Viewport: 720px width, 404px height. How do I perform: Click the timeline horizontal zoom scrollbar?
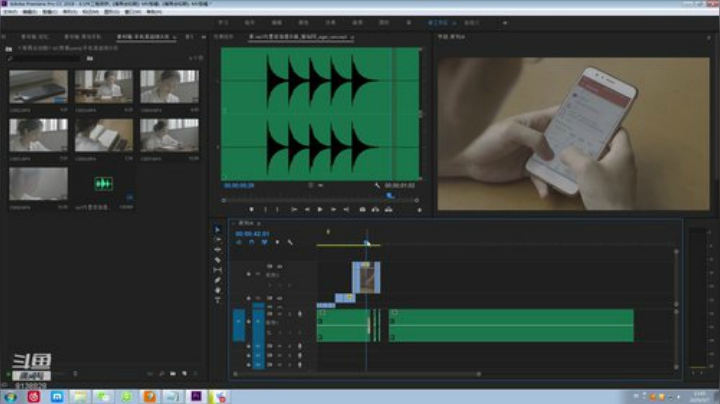pyautogui.click(x=357, y=374)
